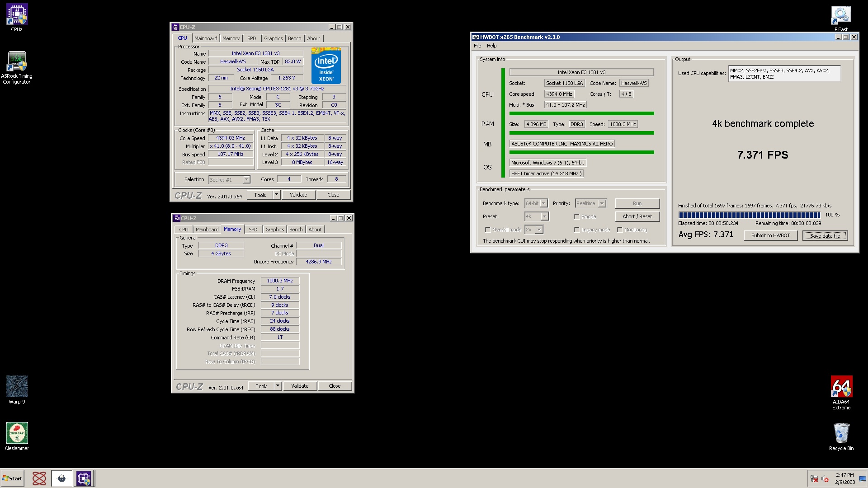868x488 pixels.
Task: Click the Intel Xeon logo in CPU-Z
Action: point(326,66)
